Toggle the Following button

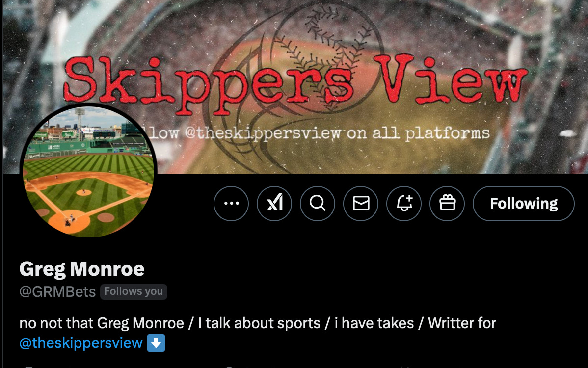click(x=524, y=204)
